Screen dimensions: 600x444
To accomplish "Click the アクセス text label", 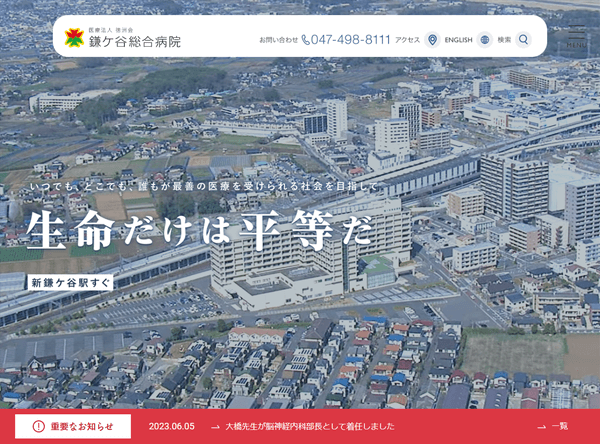I will (x=408, y=40).
